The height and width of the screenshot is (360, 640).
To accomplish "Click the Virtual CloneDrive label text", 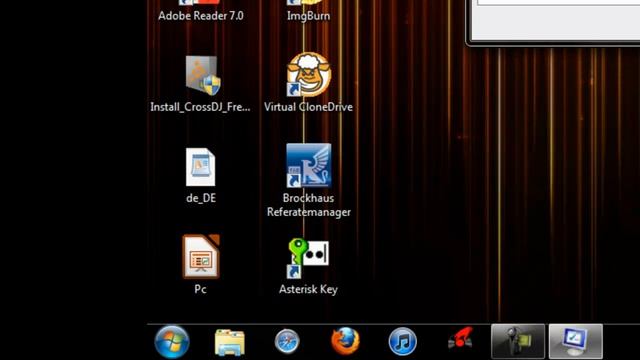I will [309, 107].
